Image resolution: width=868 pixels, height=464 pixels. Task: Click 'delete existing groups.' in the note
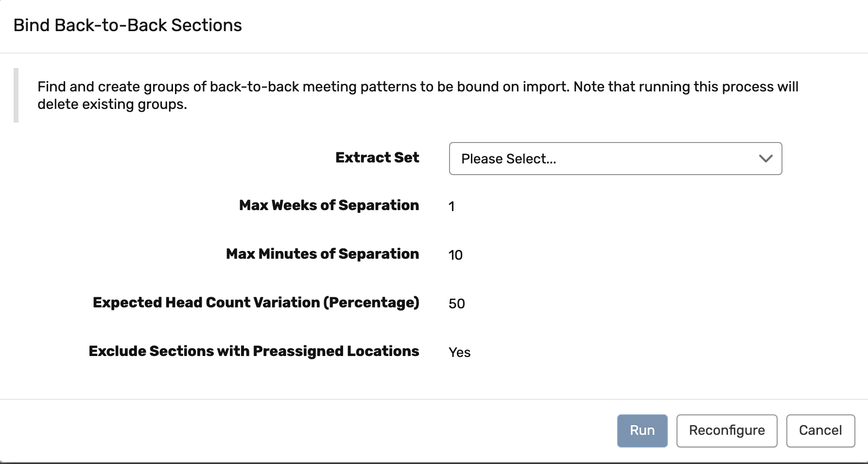[112, 105]
